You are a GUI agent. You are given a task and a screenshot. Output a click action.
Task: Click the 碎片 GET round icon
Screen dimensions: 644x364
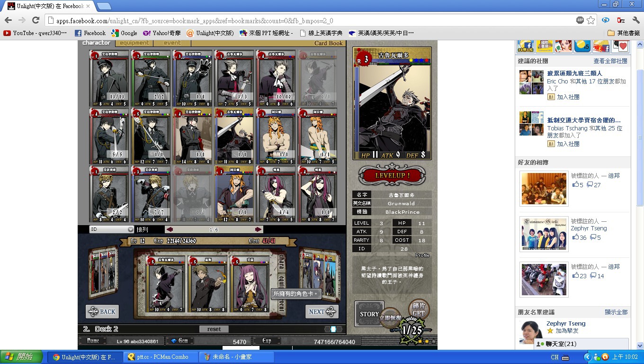418,309
